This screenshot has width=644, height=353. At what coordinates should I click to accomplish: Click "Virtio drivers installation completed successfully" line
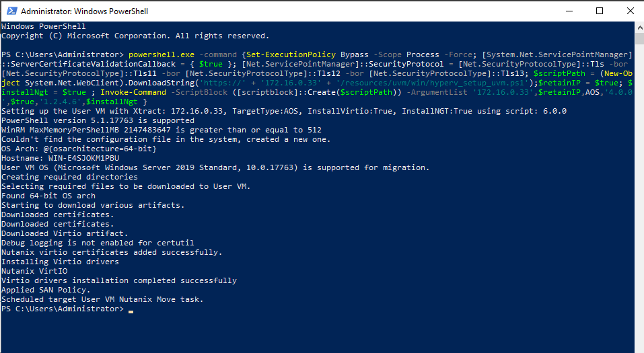click(118, 280)
